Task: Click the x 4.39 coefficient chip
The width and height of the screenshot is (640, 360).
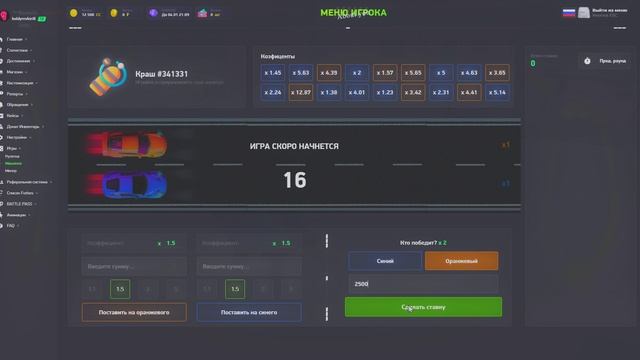Action: [329, 73]
